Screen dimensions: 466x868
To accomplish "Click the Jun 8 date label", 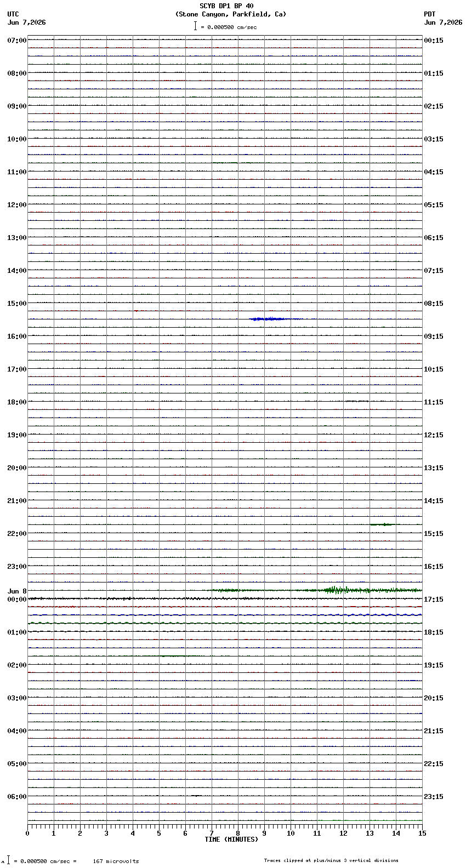I will point(17,591).
